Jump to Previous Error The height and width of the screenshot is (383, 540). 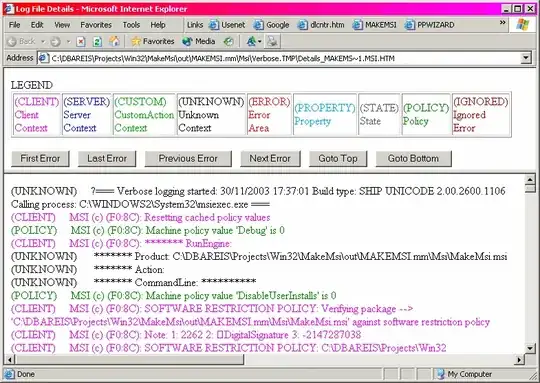tap(188, 158)
